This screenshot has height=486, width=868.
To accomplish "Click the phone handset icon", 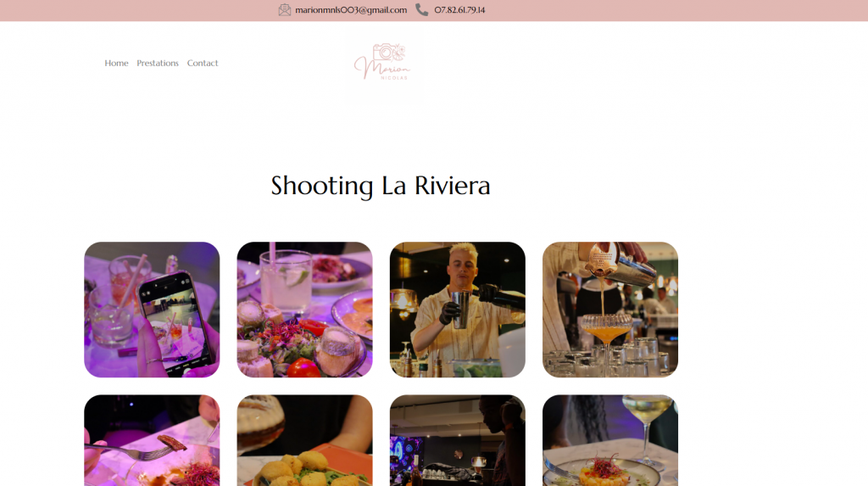I will [x=421, y=10].
